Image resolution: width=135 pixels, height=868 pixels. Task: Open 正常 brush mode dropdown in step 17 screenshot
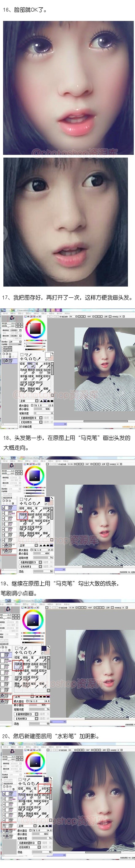point(29,401)
